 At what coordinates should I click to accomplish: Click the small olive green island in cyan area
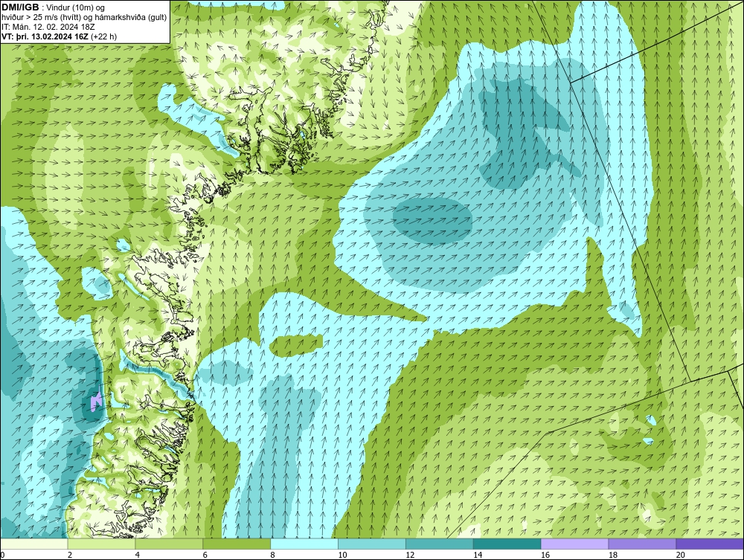point(296,345)
